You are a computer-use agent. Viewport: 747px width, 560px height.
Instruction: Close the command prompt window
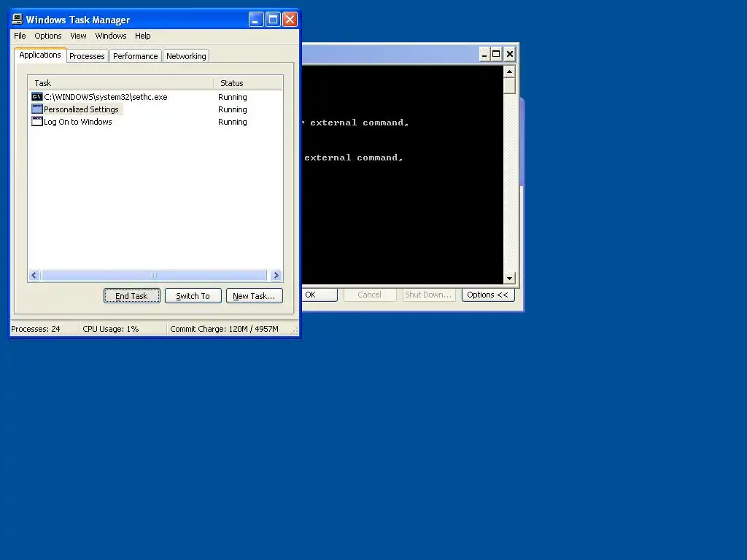[x=509, y=54]
